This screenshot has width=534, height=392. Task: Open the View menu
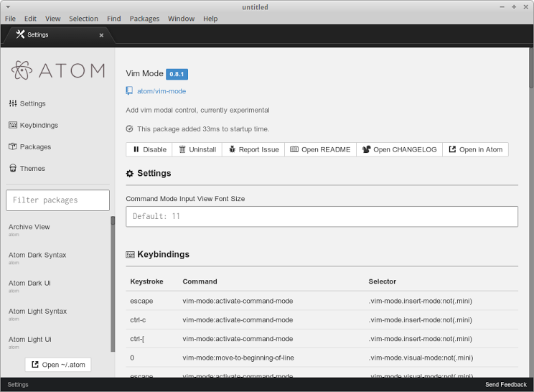coord(53,19)
